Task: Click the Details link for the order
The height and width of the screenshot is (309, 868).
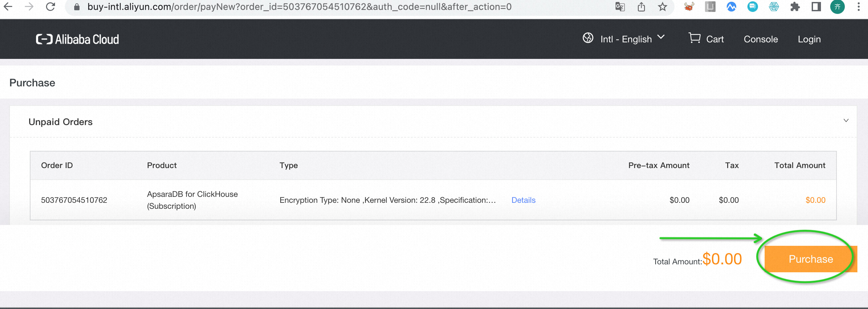Action: (x=523, y=200)
